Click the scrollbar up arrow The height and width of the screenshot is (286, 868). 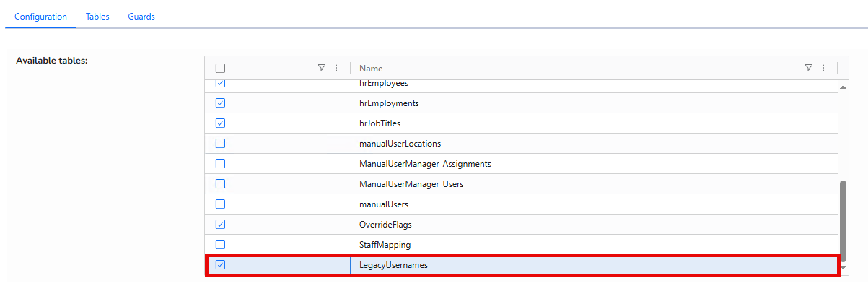coord(843,87)
